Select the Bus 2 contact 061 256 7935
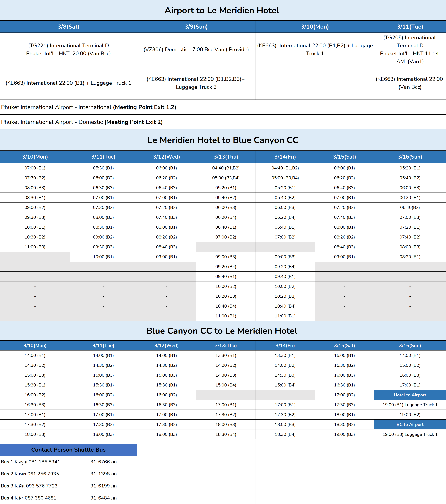The image size is (446, 504). point(35,474)
